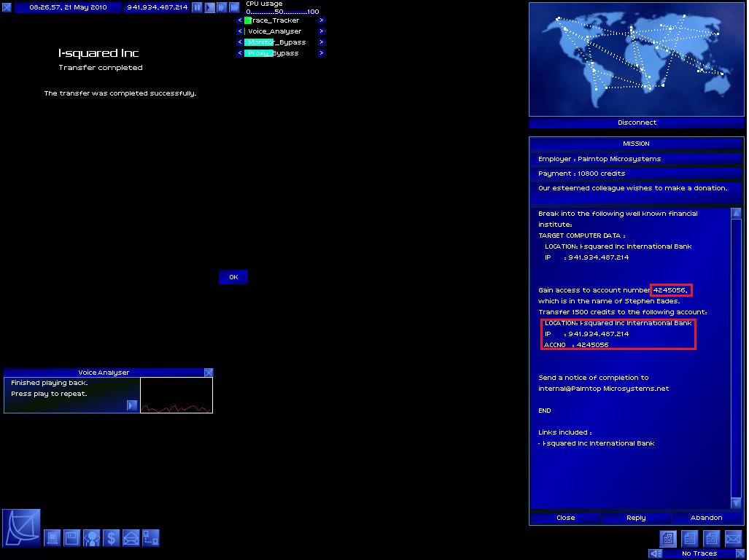Close the Voice Analyser window

coord(209,373)
